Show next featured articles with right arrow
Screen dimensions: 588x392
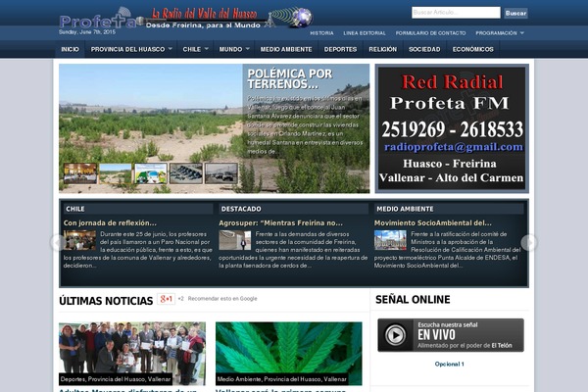coord(529,243)
